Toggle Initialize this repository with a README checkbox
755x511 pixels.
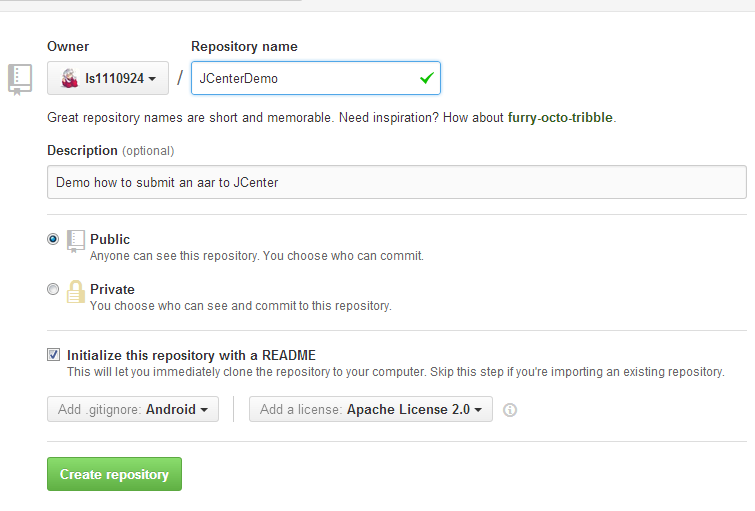(x=53, y=355)
